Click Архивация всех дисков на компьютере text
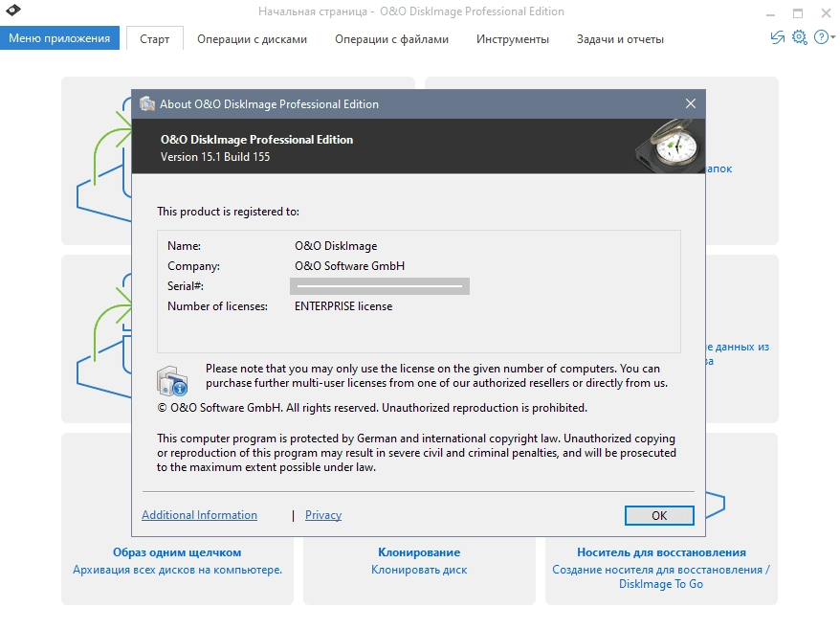The height and width of the screenshot is (630, 840). point(177,570)
